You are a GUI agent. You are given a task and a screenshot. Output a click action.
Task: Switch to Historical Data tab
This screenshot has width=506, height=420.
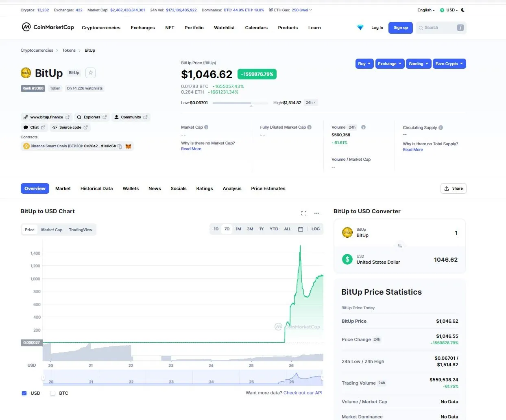point(96,188)
